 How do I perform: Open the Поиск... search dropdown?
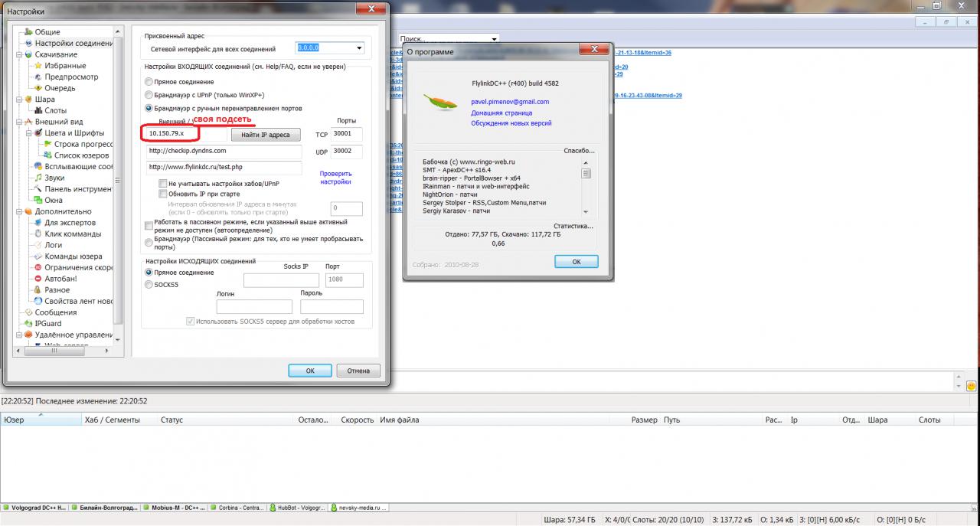pyautogui.click(x=495, y=38)
